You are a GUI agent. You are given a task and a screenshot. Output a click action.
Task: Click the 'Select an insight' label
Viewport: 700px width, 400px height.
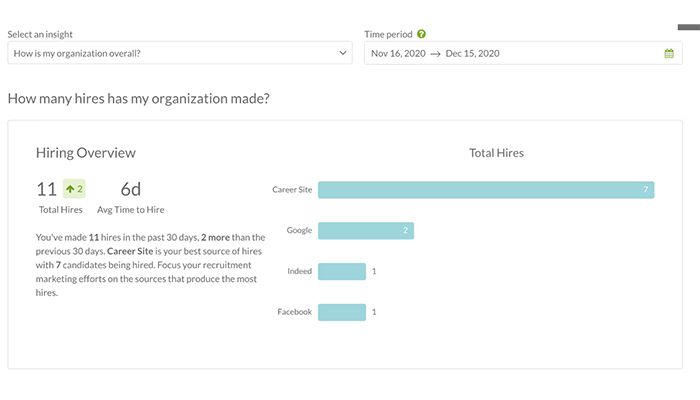click(42, 34)
